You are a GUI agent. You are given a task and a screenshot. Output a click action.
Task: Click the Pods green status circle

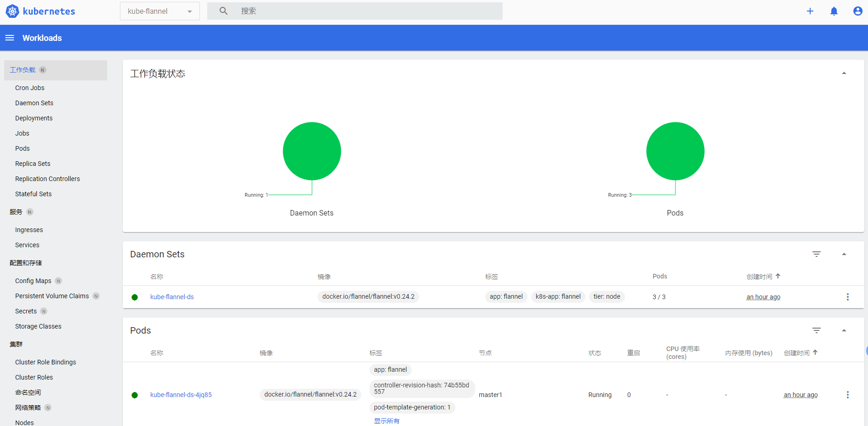(x=675, y=151)
